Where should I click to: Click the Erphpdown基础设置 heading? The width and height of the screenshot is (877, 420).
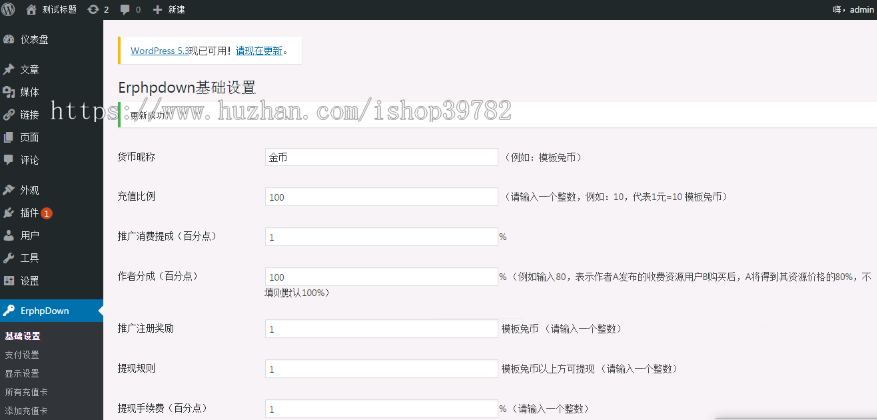coord(187,88)
